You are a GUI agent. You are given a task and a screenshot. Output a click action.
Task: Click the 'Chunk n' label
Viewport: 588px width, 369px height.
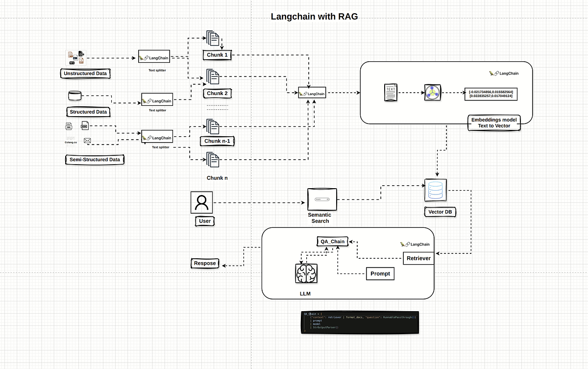pyautogui.click(x=217, y=178)
